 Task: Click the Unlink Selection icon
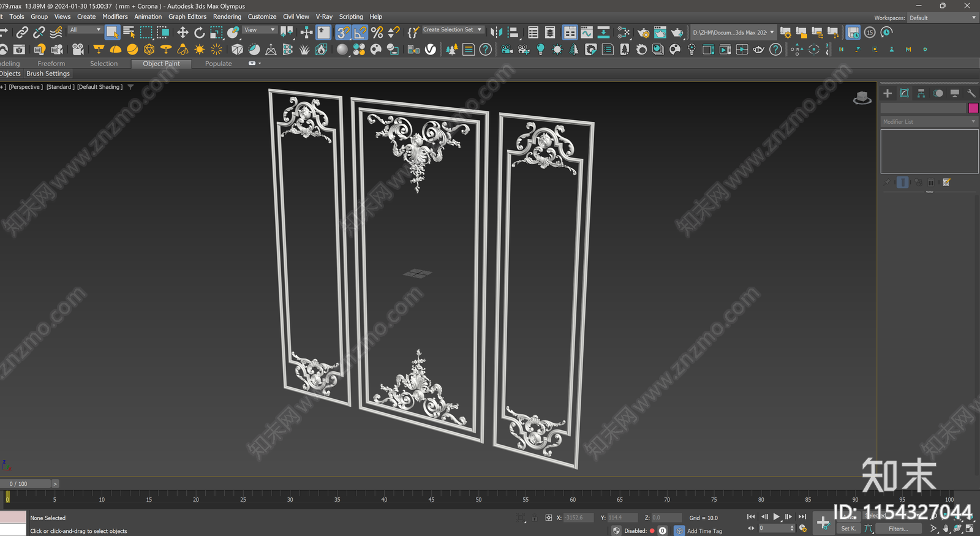point(39,32)
